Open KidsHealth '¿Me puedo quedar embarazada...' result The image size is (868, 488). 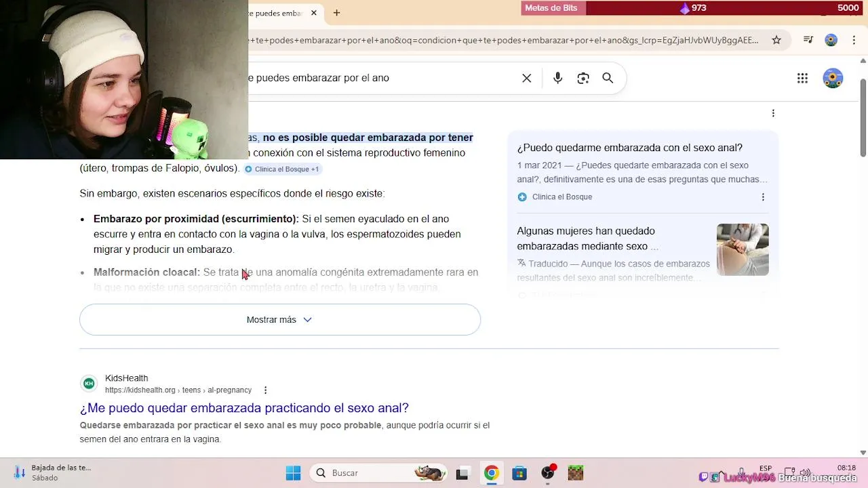(x=244, y=408)
